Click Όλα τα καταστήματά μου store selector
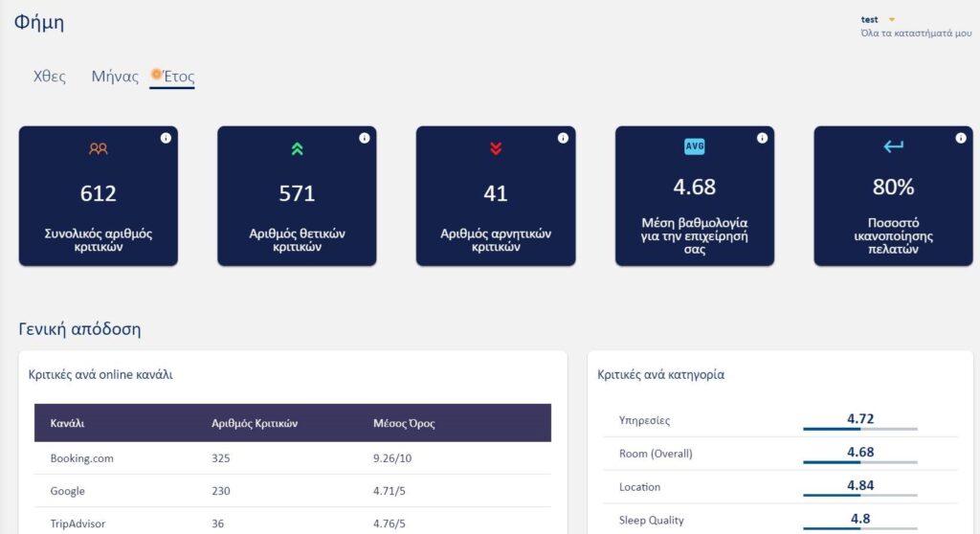The width and height of the screenshot is (980, 534). click(916, 33)
